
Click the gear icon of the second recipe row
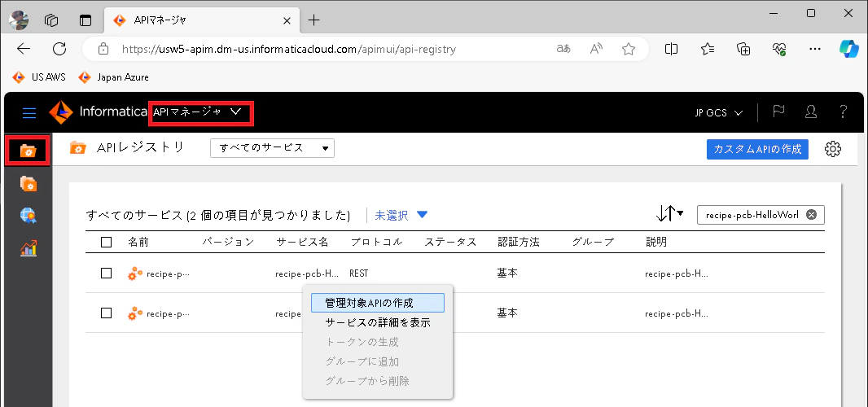coord(135,313)
